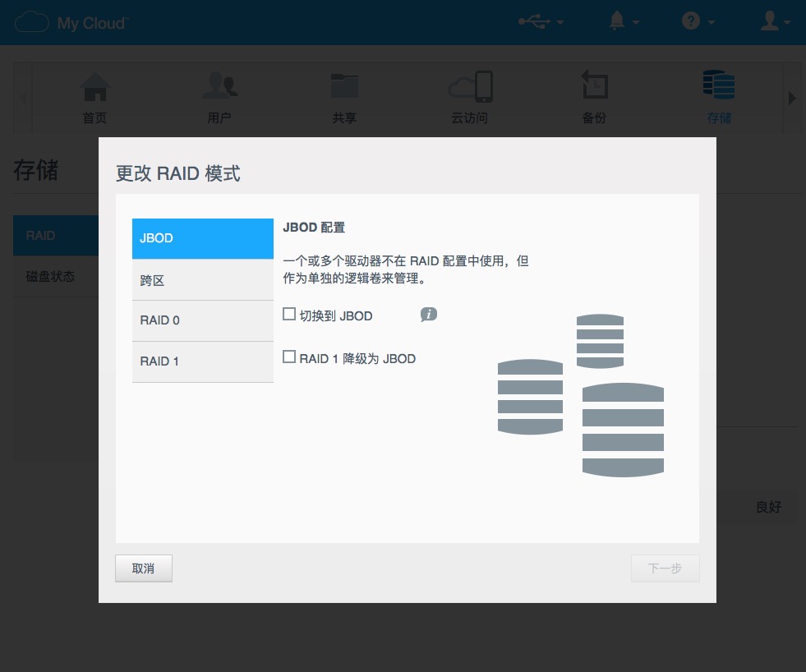Click the 取消 cancel button
The width and height of the screenshot is (806, 672).
[x=144, y=568]
